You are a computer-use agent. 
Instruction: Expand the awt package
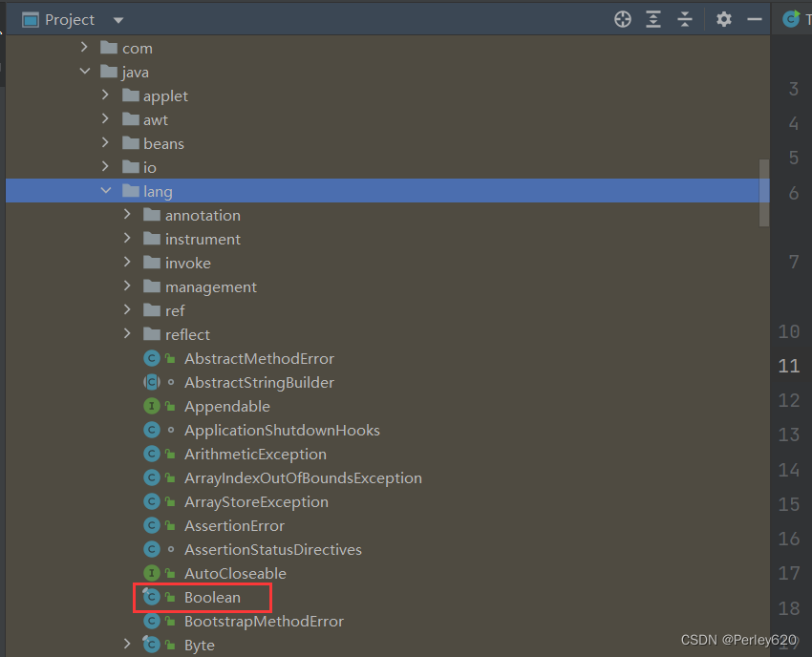(x=105, y=118)
